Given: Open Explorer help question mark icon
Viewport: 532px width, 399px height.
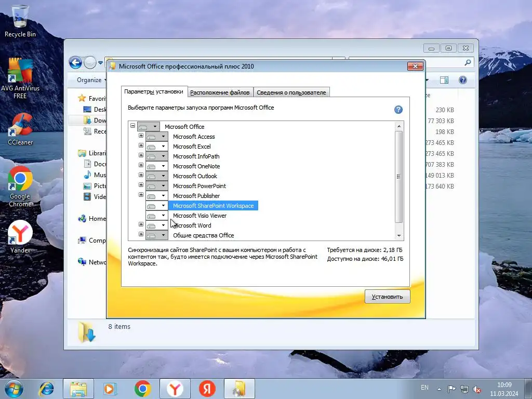Looking at the screenshot, I should (463, 80).
